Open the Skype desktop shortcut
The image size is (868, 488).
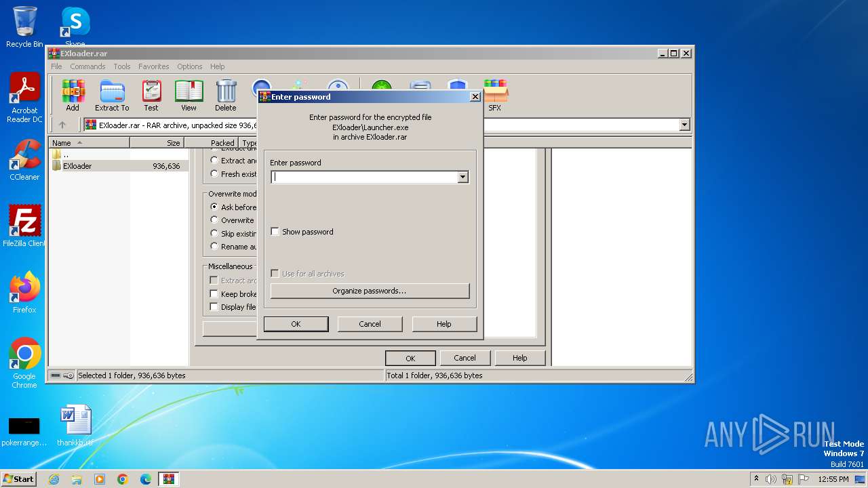[75, 27]
